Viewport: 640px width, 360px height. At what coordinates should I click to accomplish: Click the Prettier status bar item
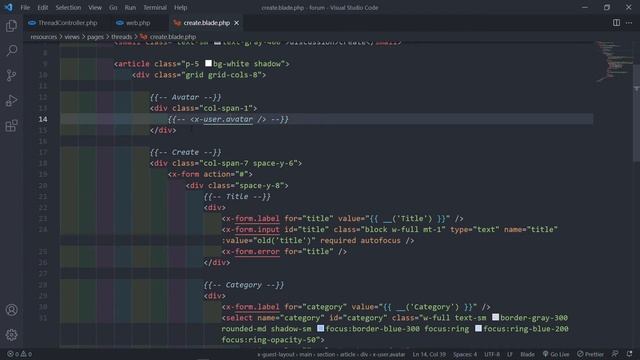click(590, 354)
